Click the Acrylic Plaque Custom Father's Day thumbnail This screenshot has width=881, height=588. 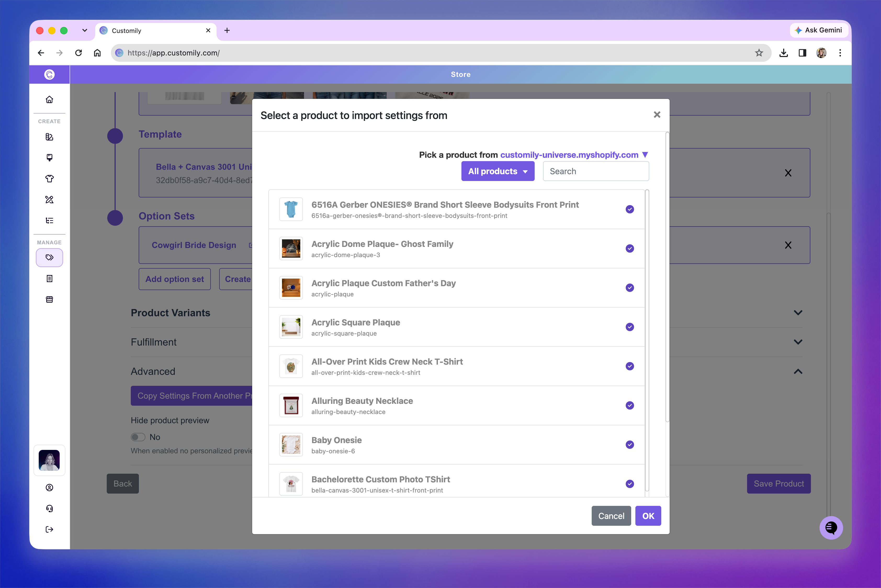click(291, 288)
